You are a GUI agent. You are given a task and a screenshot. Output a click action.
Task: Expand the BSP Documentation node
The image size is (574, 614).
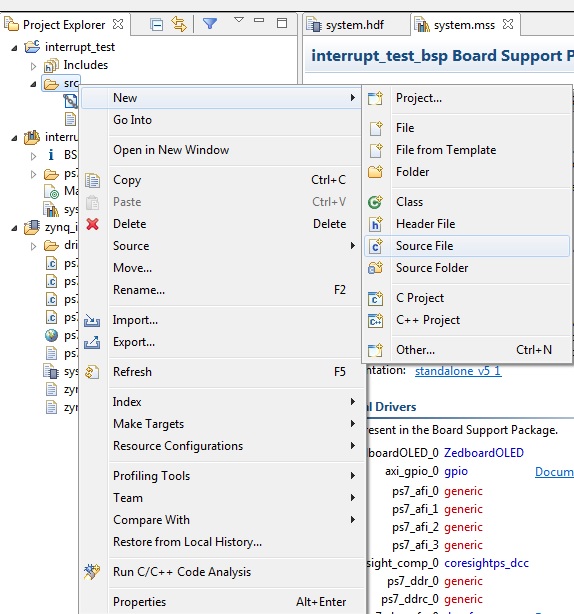(33, 156)
